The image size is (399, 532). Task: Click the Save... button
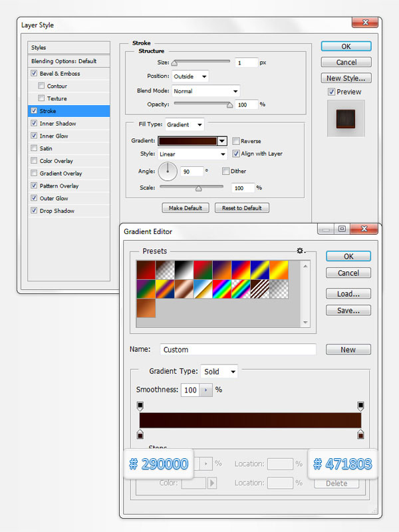348,311
